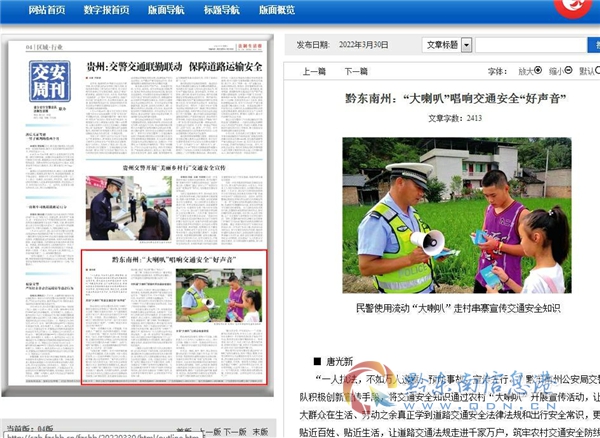Jump to last page with 末版
The width and height of the screenshot is (600, 438).
(260, 431)
